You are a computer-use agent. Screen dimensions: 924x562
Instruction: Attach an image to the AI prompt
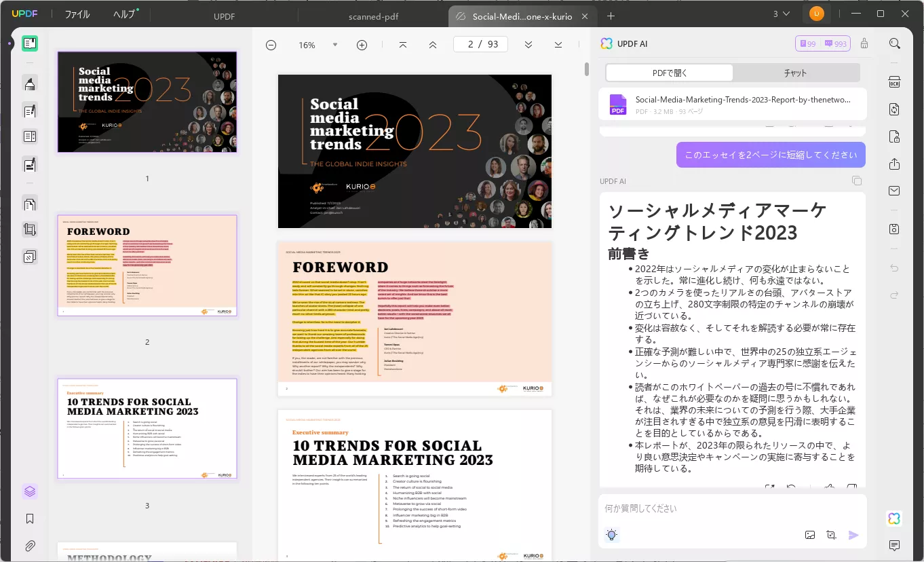(x=809, y=535)
